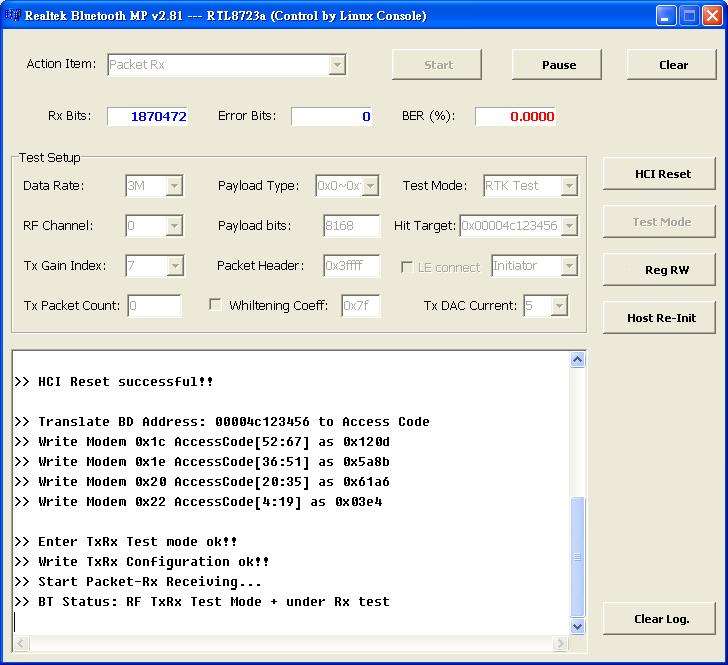Open the Initiator role dropdown

tap(569, 266)
